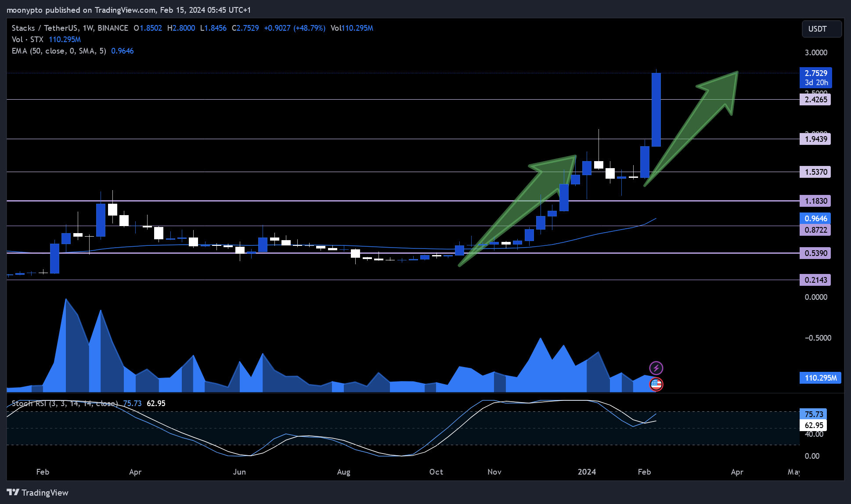The width and height of the screenshot is (851, 504).
Task: Click the 0.2143 horizontal line price label
Action: 815,280
